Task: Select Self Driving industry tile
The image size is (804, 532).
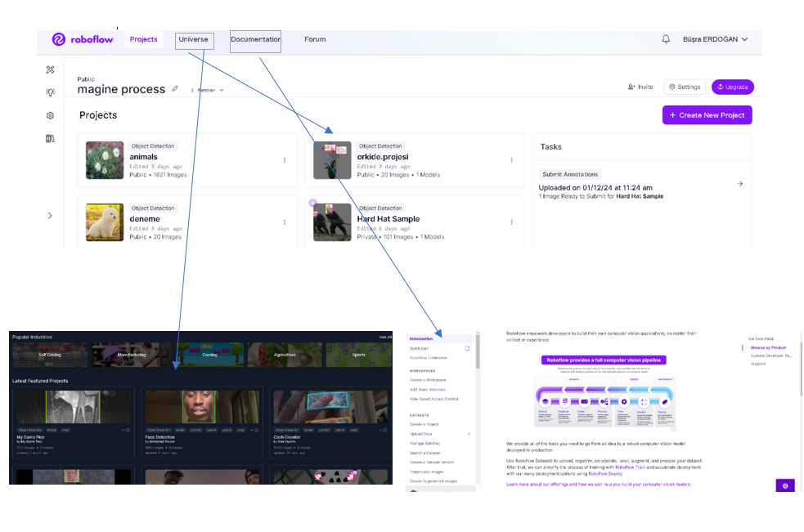Action: click(50, 355)
